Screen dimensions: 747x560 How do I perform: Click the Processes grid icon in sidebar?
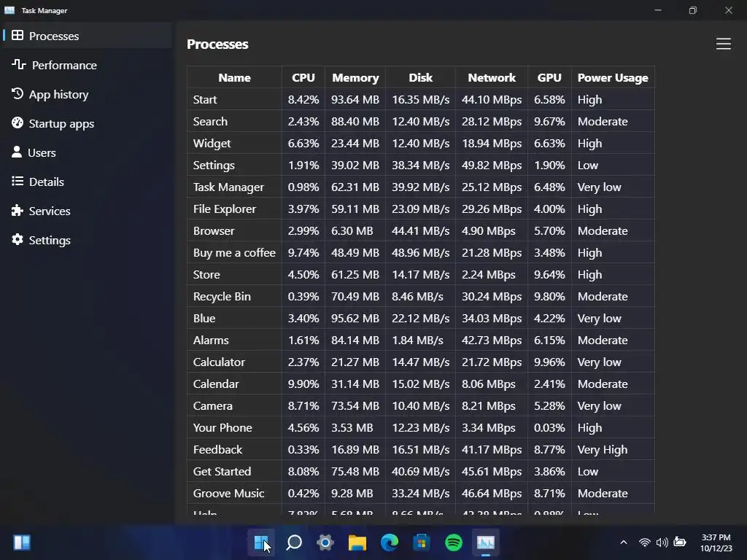(18, 35)
